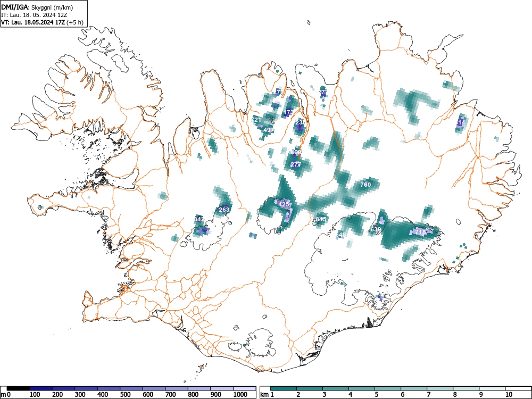Click the 500 label on the metre scale
The image size is (532, 399).
(x=125, y=395)
